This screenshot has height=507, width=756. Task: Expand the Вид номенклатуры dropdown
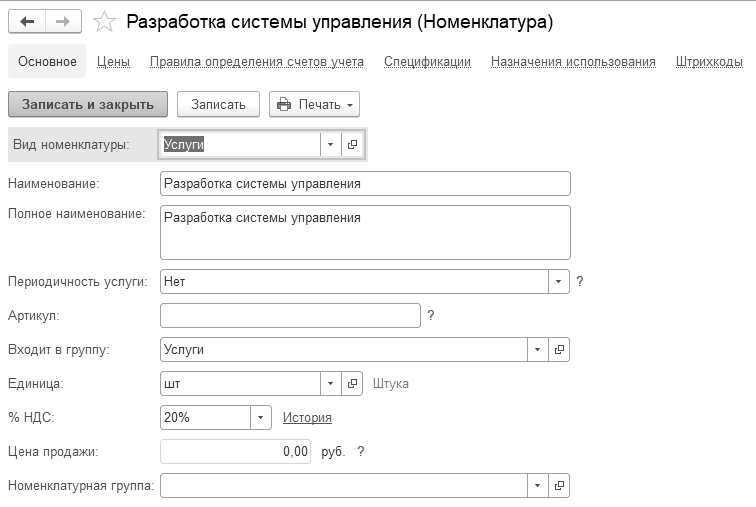[331, 145]
